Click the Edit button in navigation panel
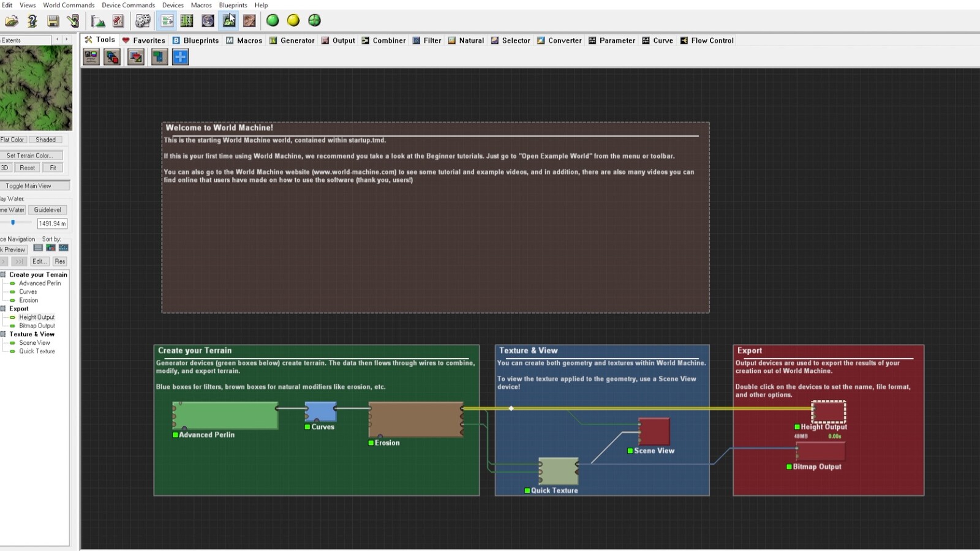 click(39, 261)
